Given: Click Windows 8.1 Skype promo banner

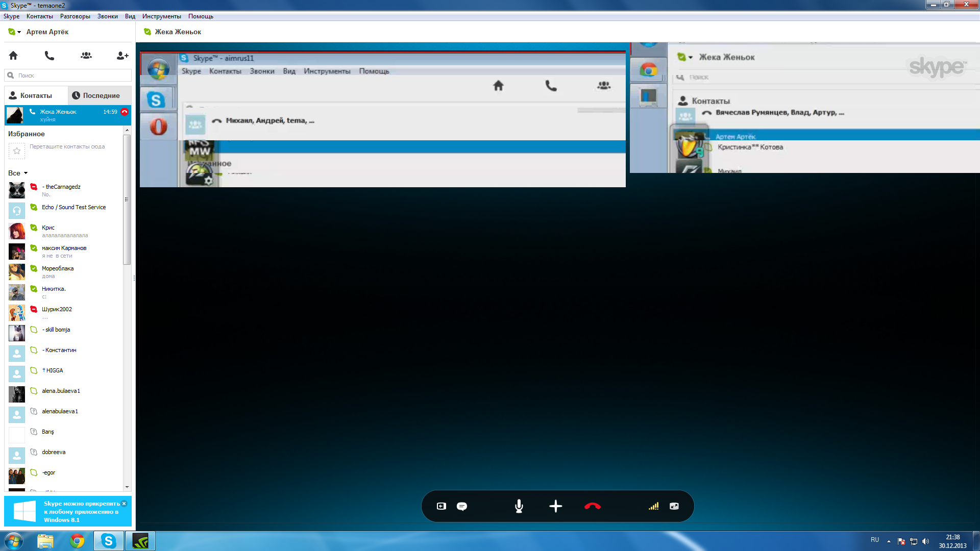Looking at the screenshot, I should tap(68, 511).
